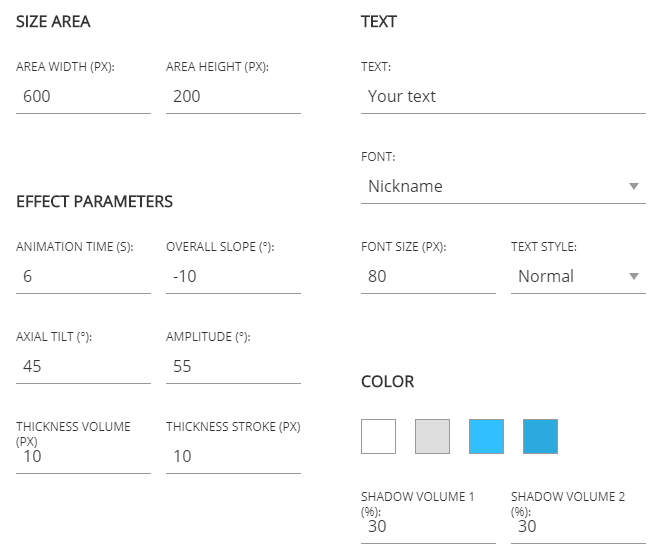This screenshot has width=661, height=551.
Task: Click the Font Size input field
Action: coord(427,277)
